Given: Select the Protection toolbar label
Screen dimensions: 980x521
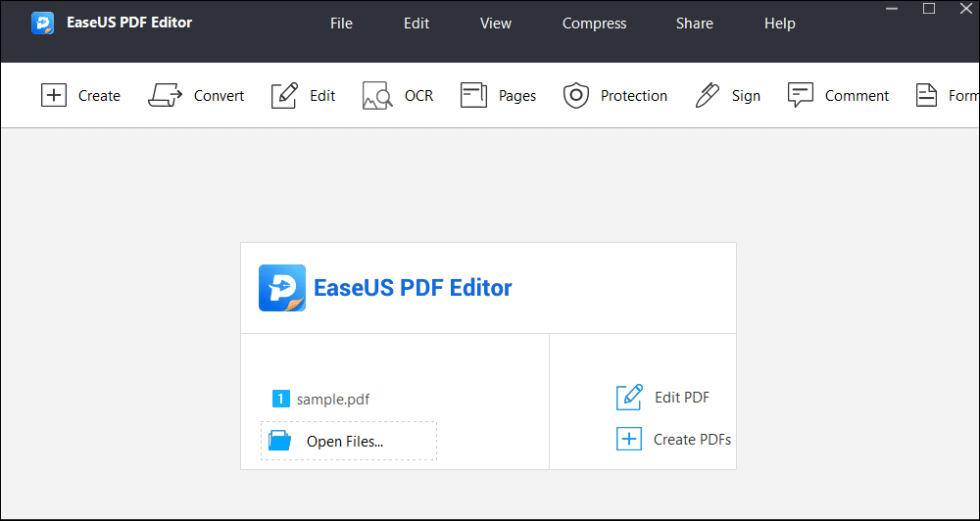Looking at the screenshot, I should (x=634, y=96).
